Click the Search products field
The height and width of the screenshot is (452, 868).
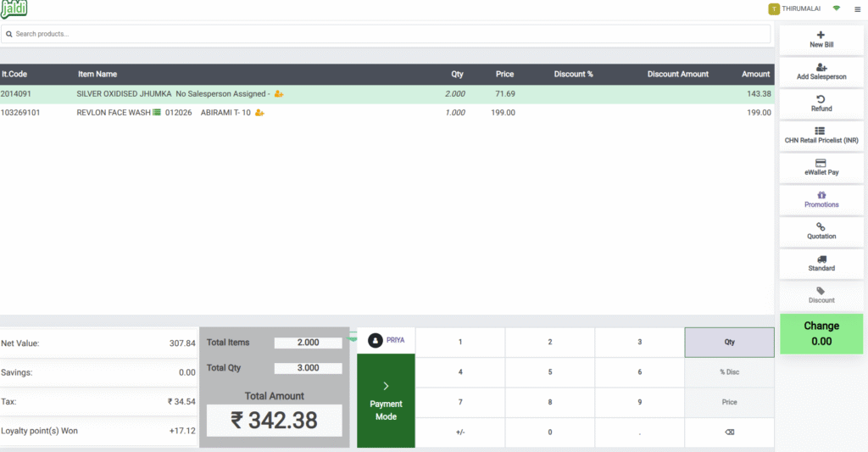[x=386, y=34]
